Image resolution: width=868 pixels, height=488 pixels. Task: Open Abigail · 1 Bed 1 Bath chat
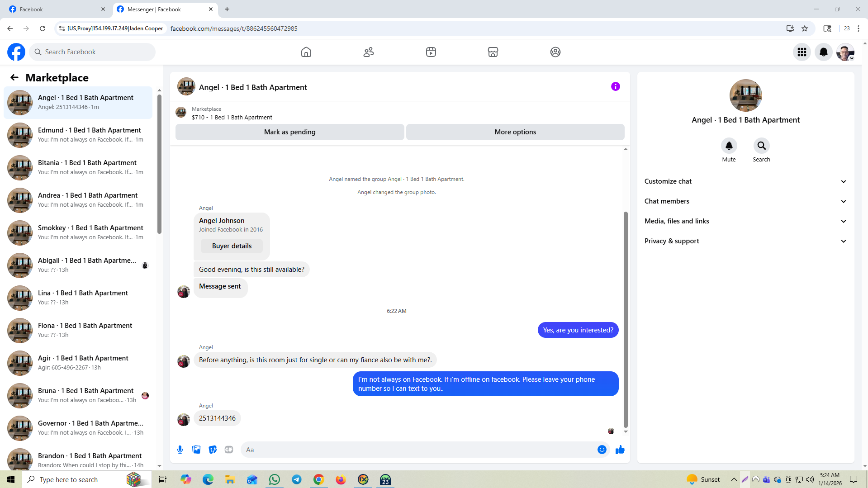pos(78,265)
